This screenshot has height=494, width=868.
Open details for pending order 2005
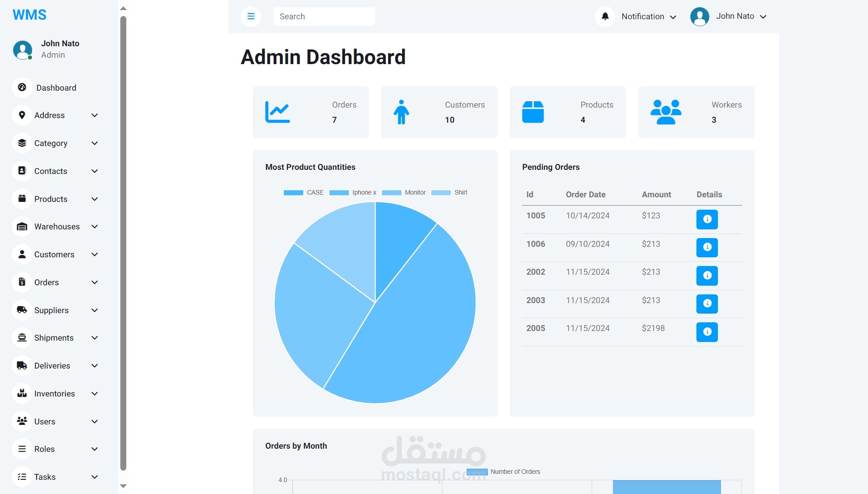click(707, 332)
